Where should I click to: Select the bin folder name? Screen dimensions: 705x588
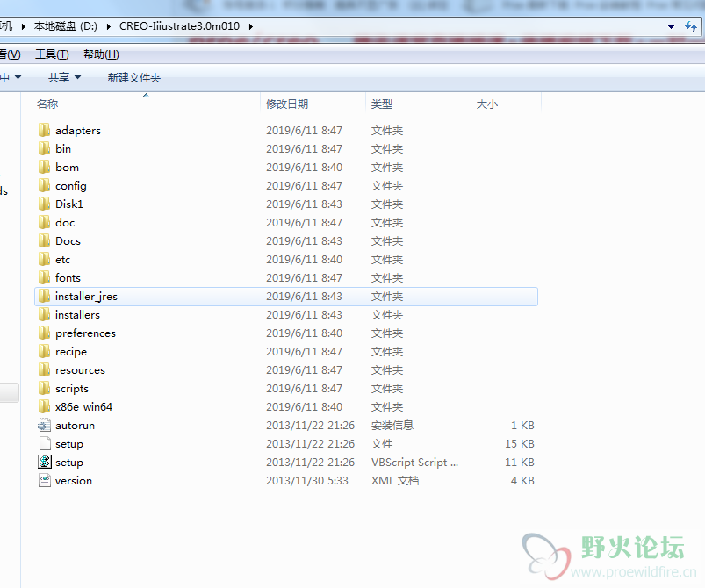(x=63, y=149)
